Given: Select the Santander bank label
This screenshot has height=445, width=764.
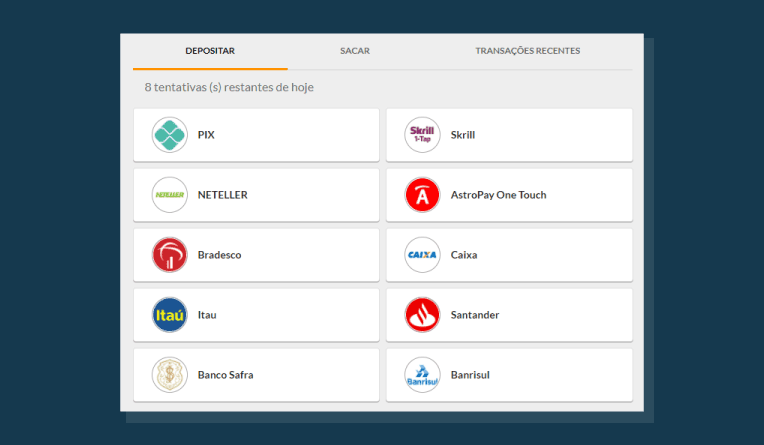Looking at the screenshot, I should point(475,315).
